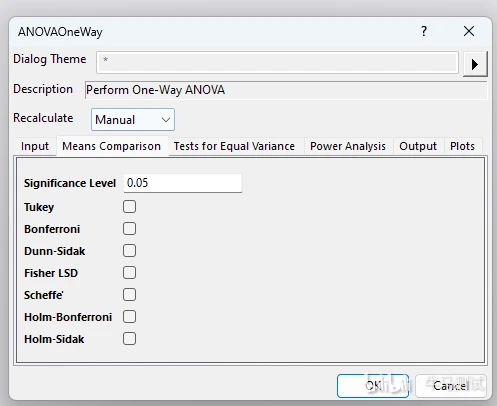Viewport: 497px width, 406px height.
Task: Enable the Bonferroni checkbox
Action: point(129,229)
